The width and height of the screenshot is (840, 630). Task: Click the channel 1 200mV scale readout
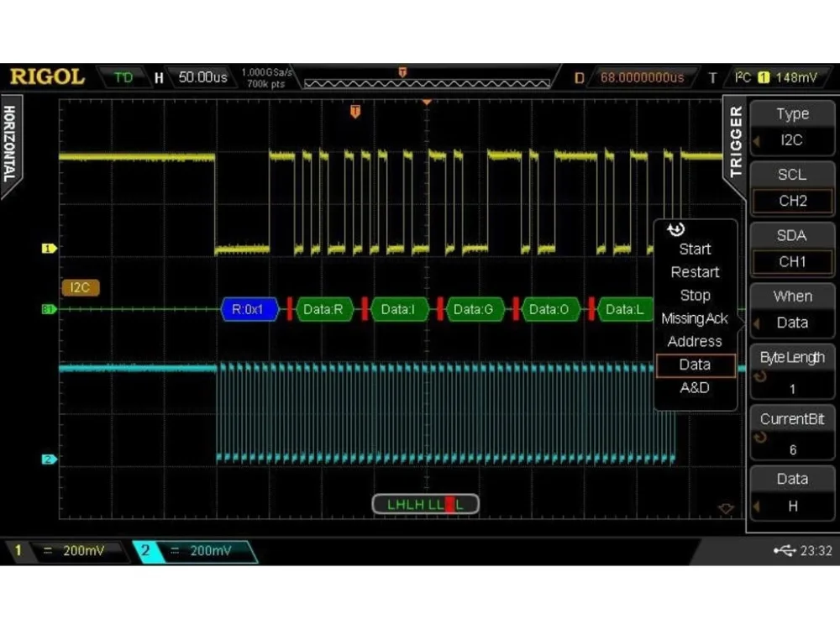83,551
